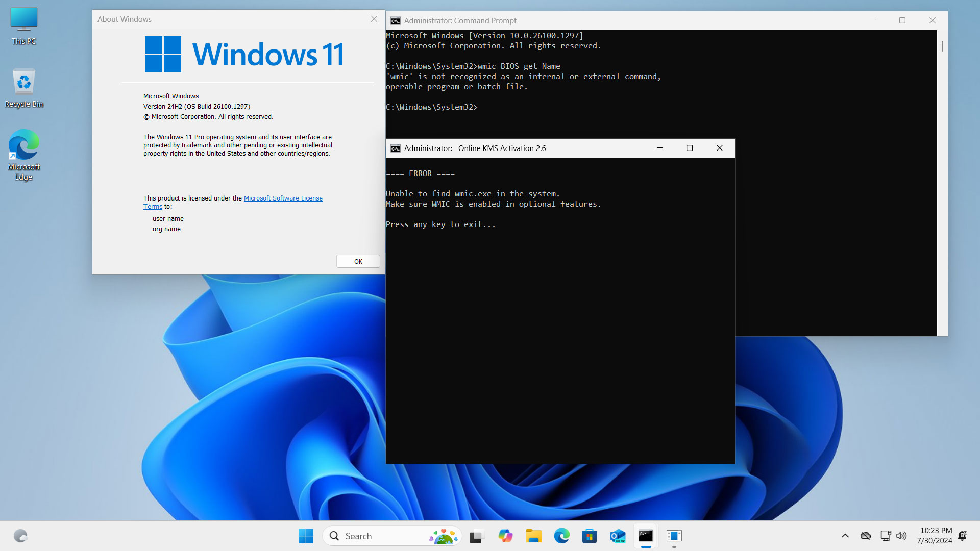
Task: Maximize the Online KMS Activation window
Action: pos(690,148)
